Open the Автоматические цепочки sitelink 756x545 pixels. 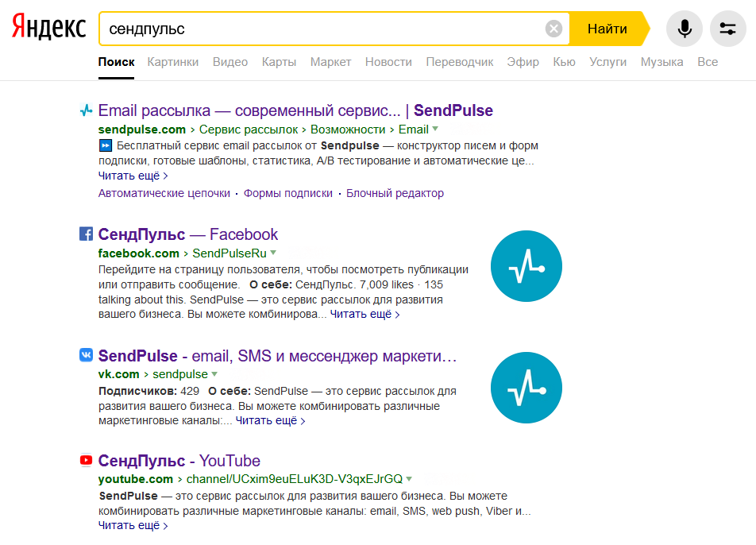click(x=164, y=193)
